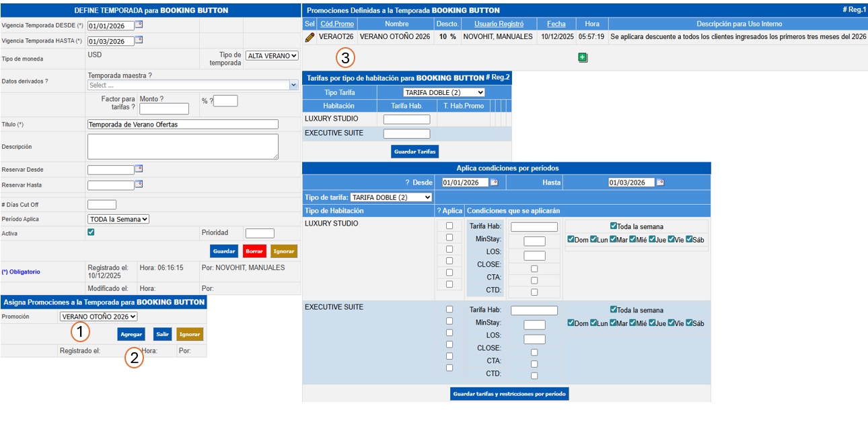Click the Guardar Tarifas button
Viewport: 868px width, 423px height.
pyautogui.click(x=415, y=152)
